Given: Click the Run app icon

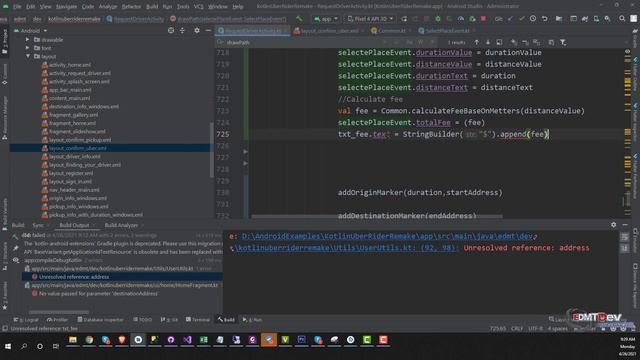Looking at the screenshot, I should point(404,19).
